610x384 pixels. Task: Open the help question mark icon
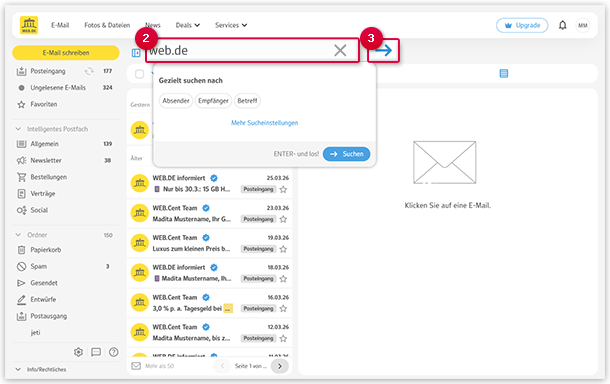pos(114,352)
